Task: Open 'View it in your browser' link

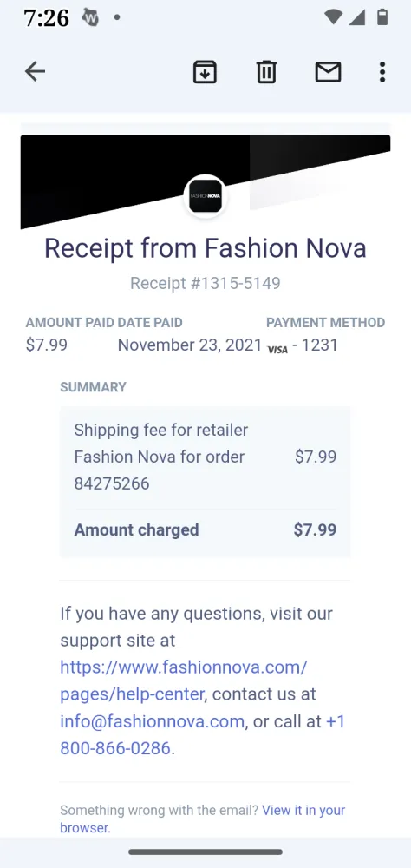Action: point(202,819)
